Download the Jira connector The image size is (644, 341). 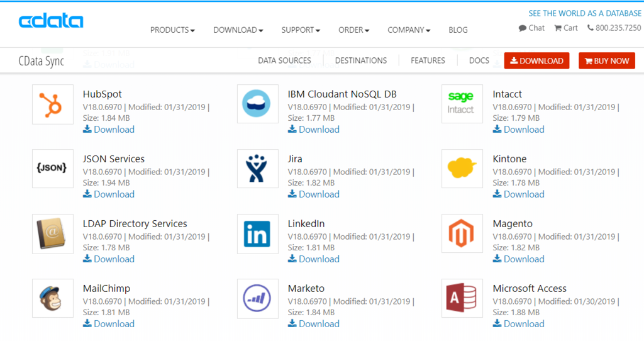point(313,194)
